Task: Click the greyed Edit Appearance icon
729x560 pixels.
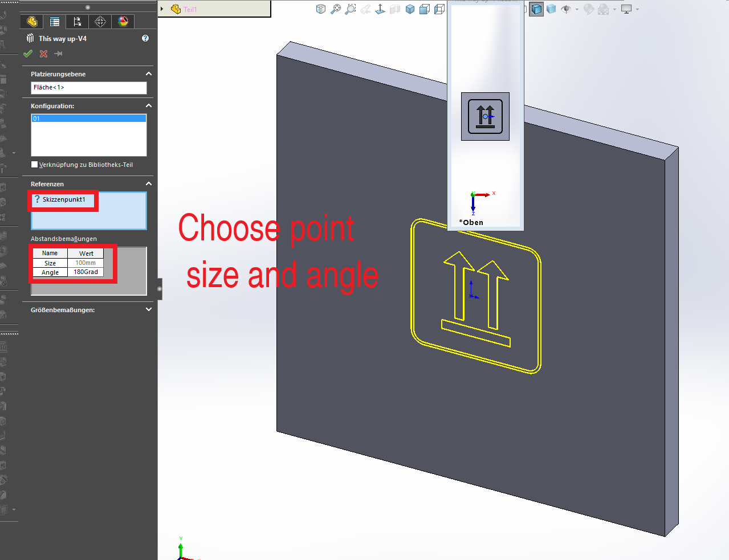Action: [589, 9]
